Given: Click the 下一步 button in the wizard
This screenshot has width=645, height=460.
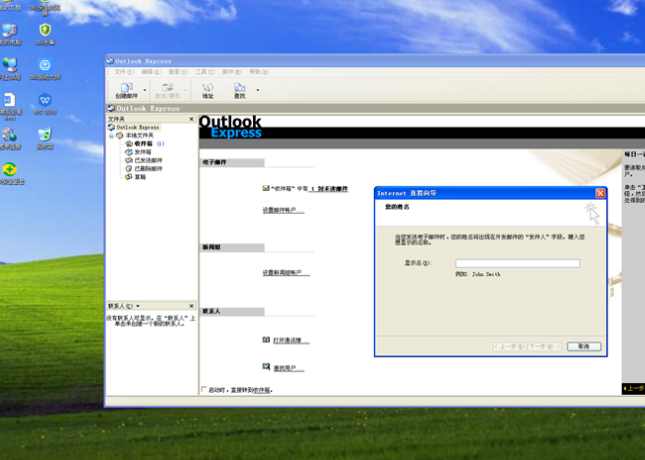Looking at the screenshot, I should [544, 346].
